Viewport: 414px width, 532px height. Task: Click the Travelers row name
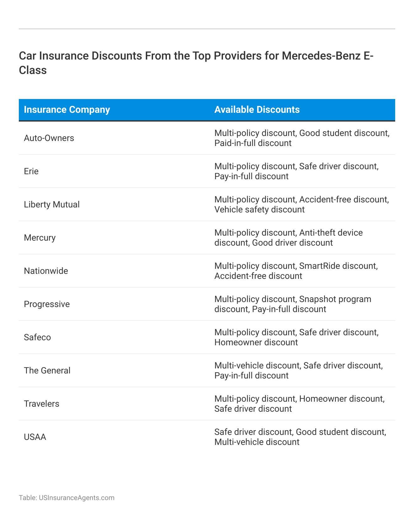42,404
